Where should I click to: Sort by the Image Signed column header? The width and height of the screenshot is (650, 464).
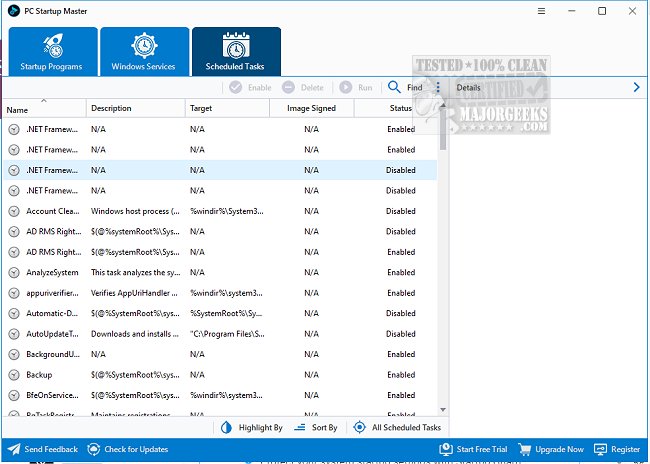pyautogui.click(x=312, y=108)
